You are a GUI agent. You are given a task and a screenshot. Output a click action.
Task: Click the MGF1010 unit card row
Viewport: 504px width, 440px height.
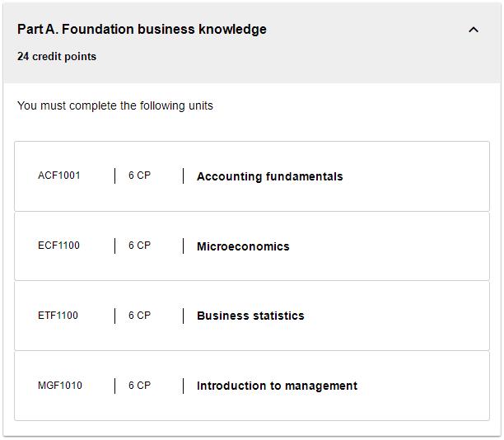252,386
